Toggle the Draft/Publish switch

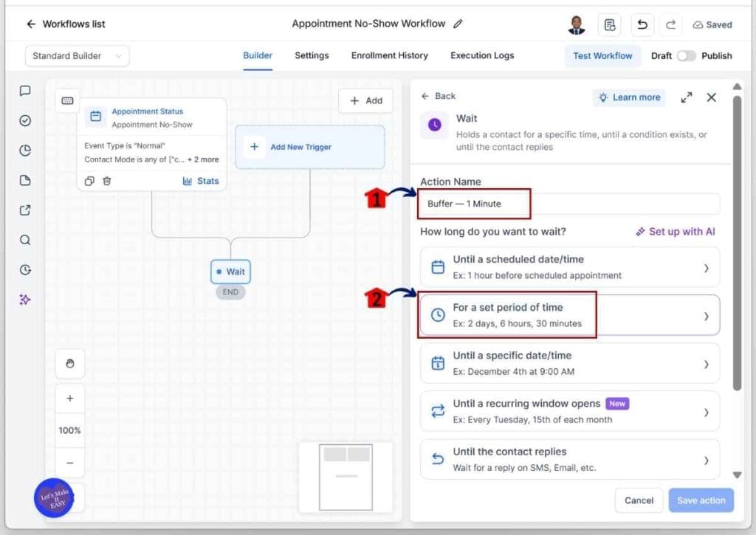(x=686, y=56)
